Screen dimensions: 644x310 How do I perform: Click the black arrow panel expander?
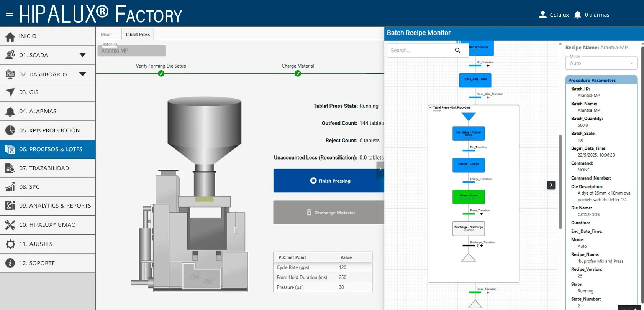click(x=551, y=185)
